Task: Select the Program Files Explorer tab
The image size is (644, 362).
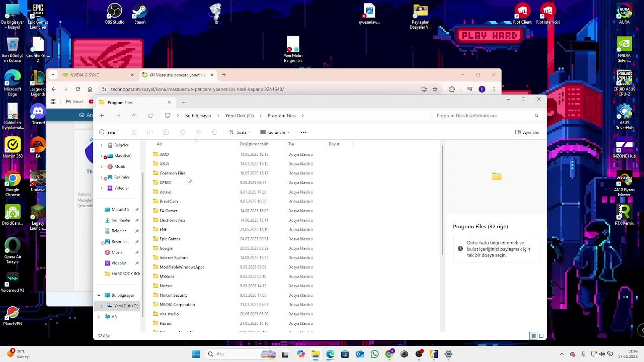Action: coord(135,102)
